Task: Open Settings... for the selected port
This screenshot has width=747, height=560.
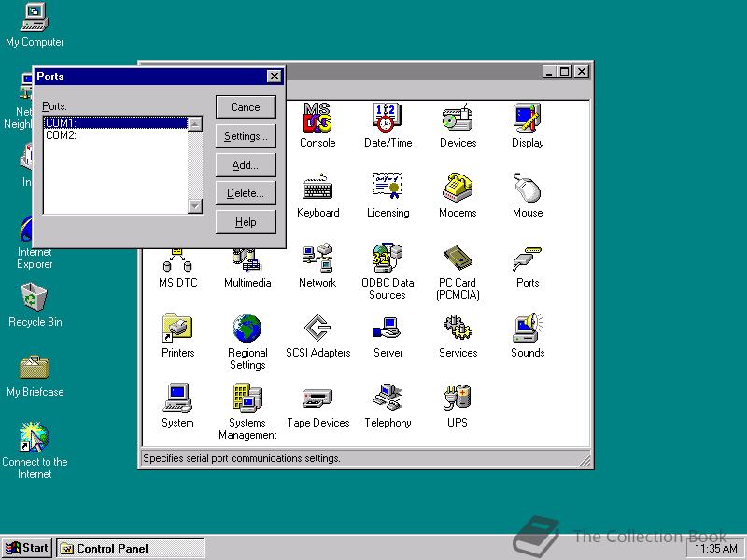Action: pos(246,136)
